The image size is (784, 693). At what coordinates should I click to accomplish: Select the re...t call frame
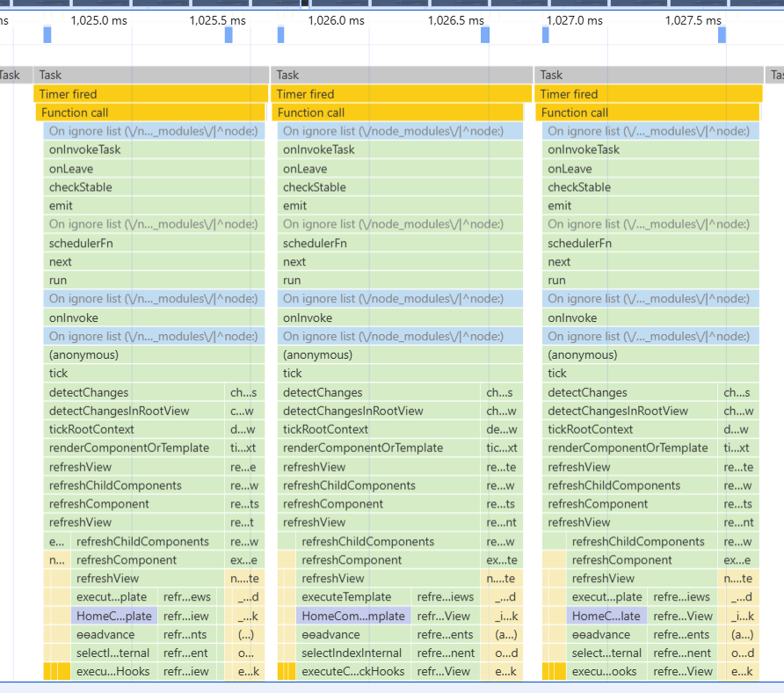click(244, 522)
